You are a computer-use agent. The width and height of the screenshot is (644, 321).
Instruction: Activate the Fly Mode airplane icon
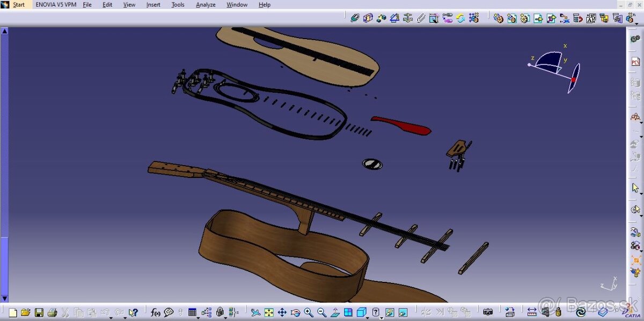point(255,312)
